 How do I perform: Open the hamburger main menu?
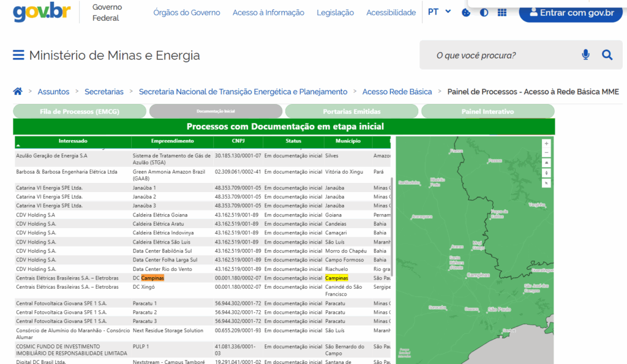coord(18,56)
